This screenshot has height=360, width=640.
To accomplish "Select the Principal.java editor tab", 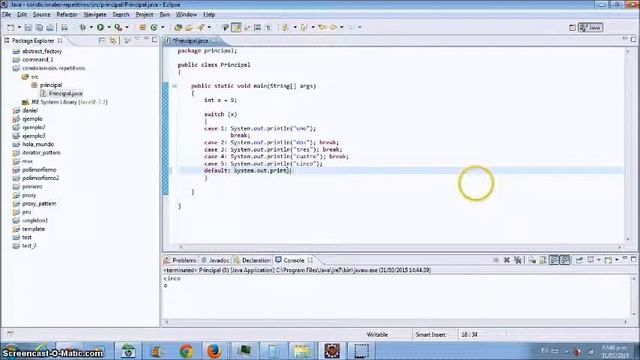I will pos(191,41).
